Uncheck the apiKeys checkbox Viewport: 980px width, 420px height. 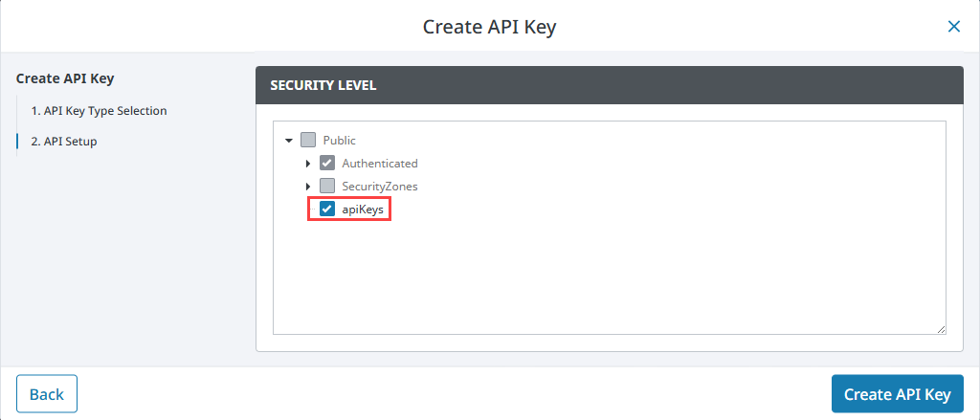click(x=327, y=209)
